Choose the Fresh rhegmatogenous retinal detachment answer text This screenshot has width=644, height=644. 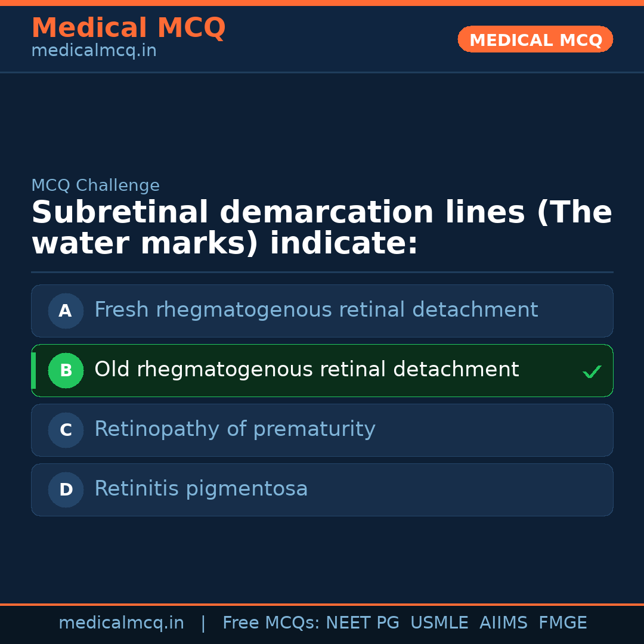(316, 311)
